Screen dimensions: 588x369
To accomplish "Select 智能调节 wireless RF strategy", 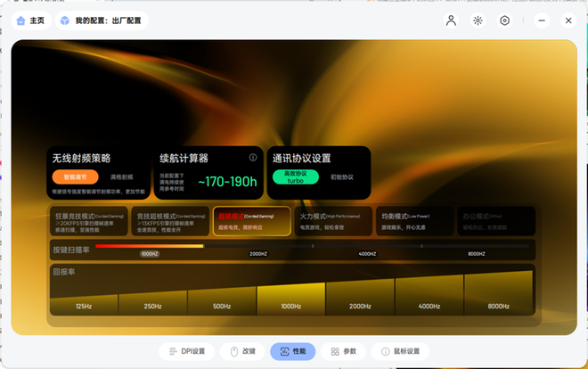I will pyautogui.click(x=75, y=177).
